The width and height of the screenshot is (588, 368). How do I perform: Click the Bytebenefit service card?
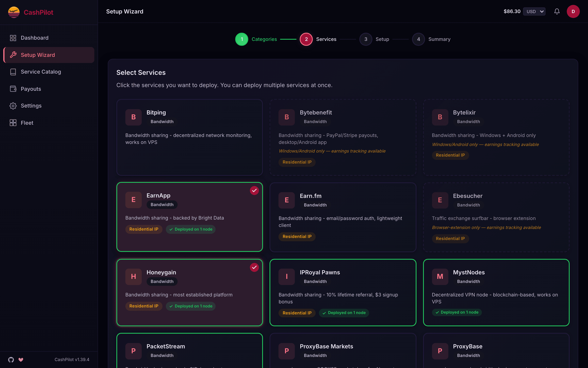tap(343, 137)
